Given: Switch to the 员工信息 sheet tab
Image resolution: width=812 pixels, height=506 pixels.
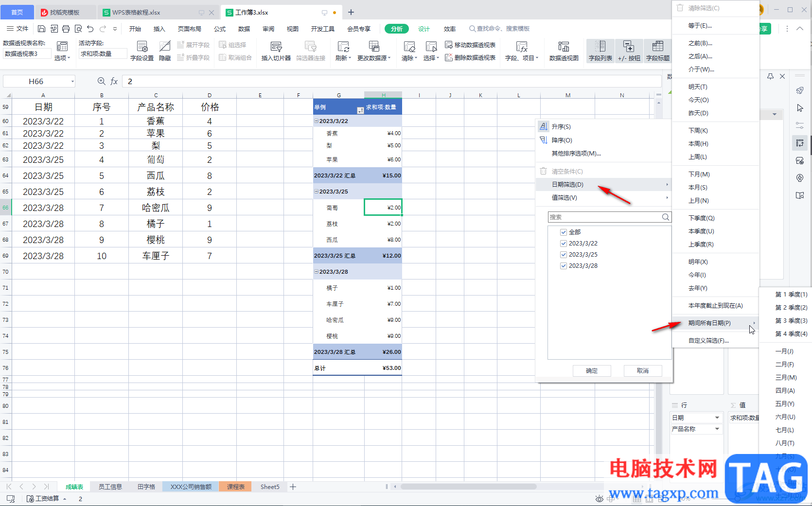Looking at the screenshot, I should (110, 487).
